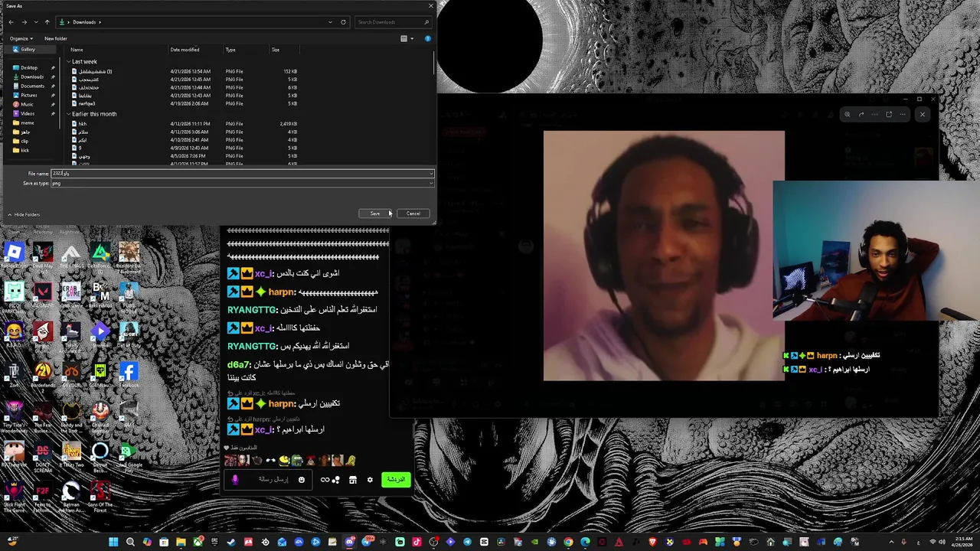Open Chrome from the taskbar

[568, 542]
